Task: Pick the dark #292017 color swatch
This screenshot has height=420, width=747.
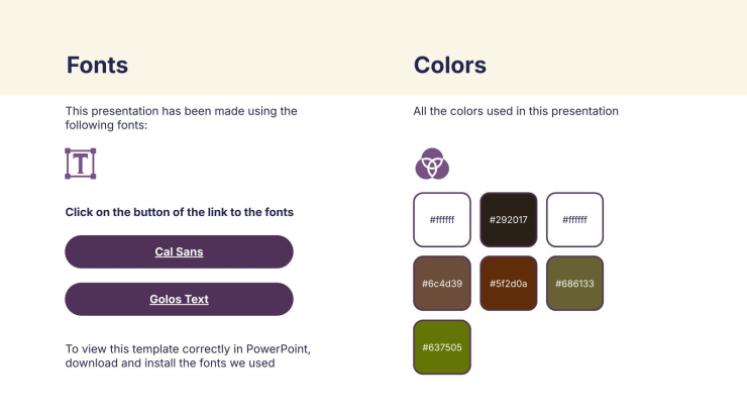Action: click(508, 219)
